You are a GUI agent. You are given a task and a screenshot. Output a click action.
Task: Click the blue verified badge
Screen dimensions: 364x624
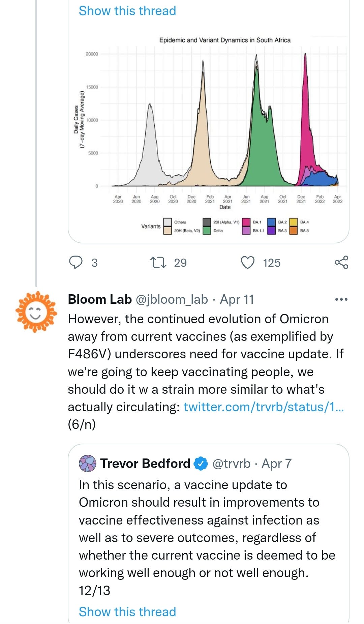[x=201, y=464]
